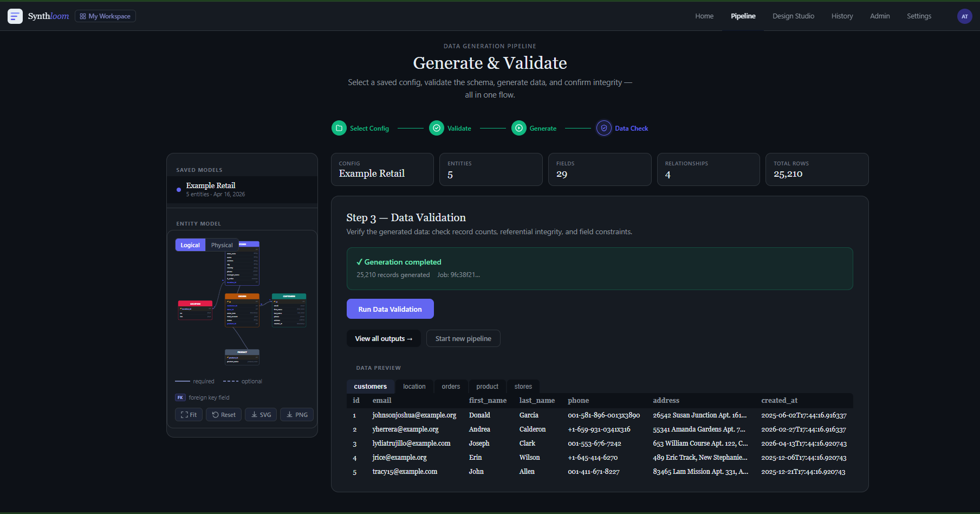Click the Fields 29 summary card

click(600, 170)
